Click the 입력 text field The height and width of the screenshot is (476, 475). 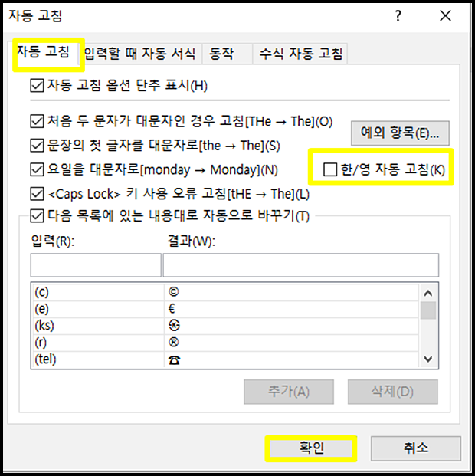point(96,265)
